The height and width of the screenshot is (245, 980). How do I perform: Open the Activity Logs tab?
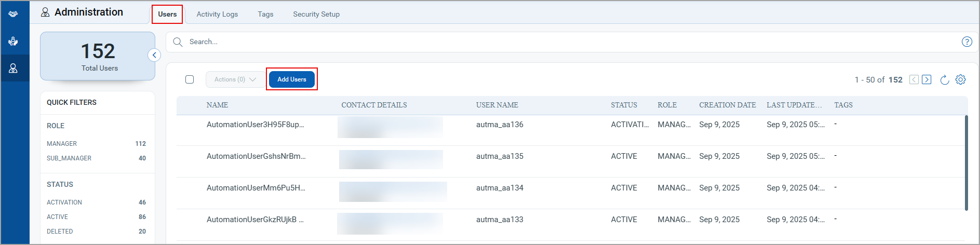pos(217,14)
